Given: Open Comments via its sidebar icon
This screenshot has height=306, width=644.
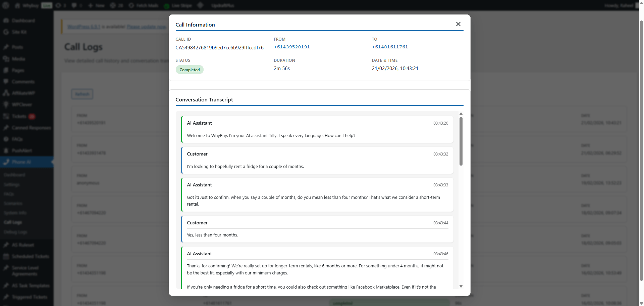Looking at the screenshot, I should pyautogui.click(x=6, y=82).
